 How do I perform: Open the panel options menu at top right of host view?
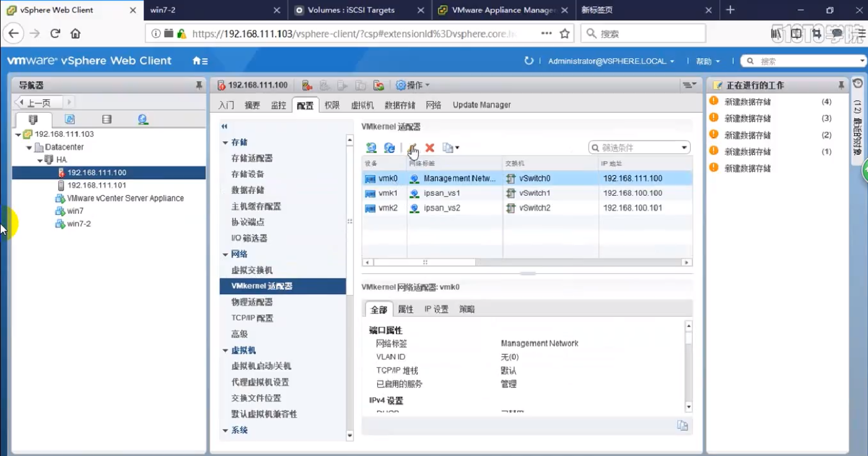click(689, 85)
